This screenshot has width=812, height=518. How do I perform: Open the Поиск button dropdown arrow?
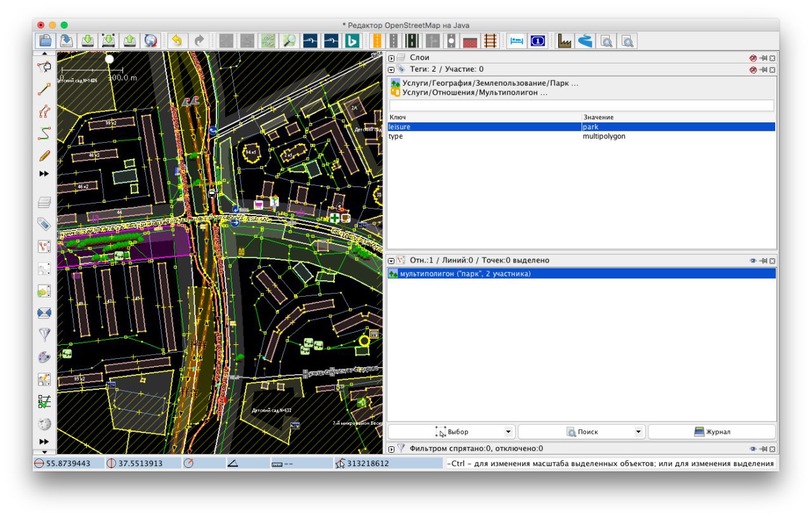pos(638,432)
